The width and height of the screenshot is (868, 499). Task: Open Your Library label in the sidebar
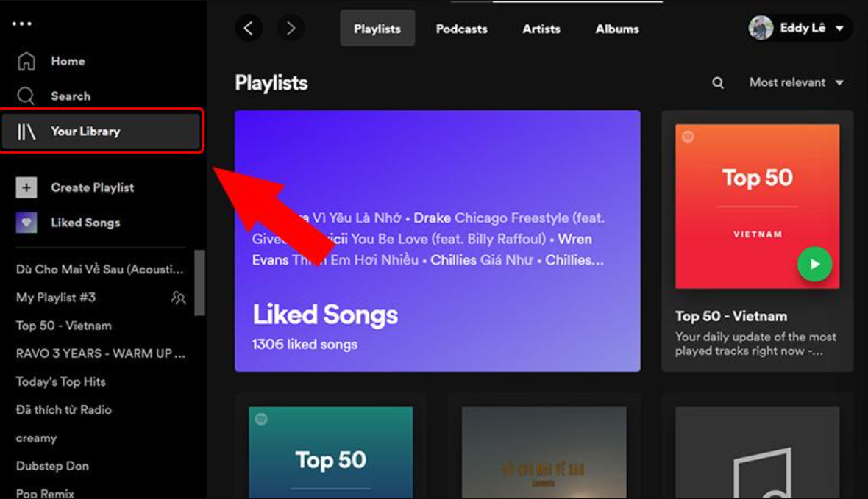pos(85,131)
